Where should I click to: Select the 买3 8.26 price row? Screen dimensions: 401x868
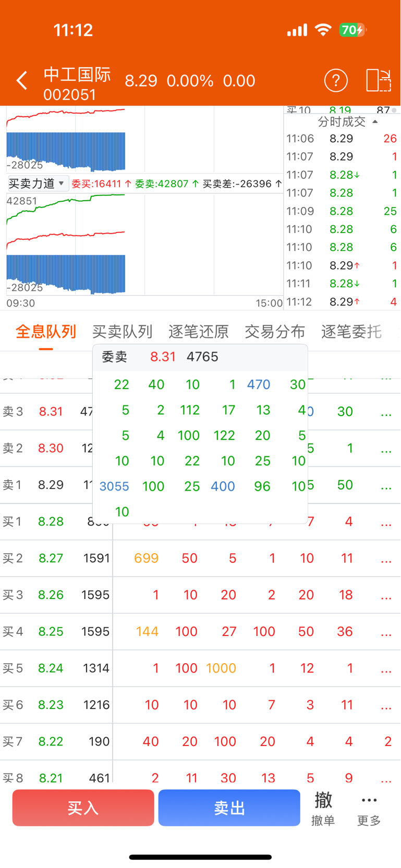coord(200,595)
